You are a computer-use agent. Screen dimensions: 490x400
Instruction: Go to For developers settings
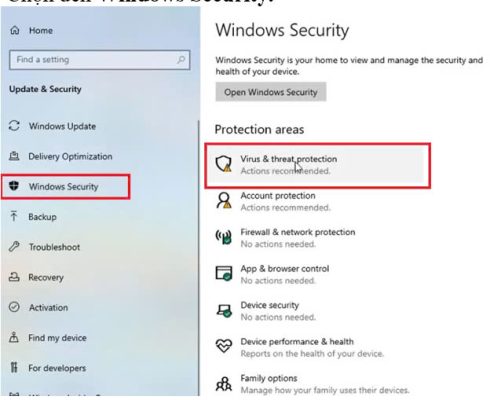coord(57,368)
